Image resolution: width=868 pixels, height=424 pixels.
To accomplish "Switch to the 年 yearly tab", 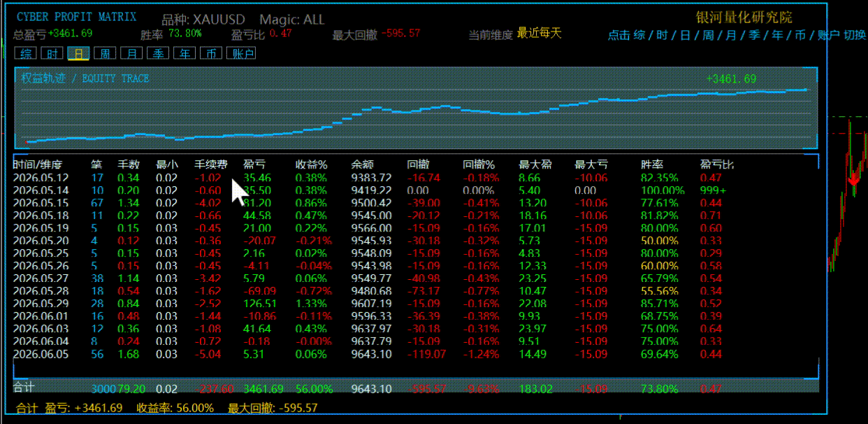I will (185, 53).
